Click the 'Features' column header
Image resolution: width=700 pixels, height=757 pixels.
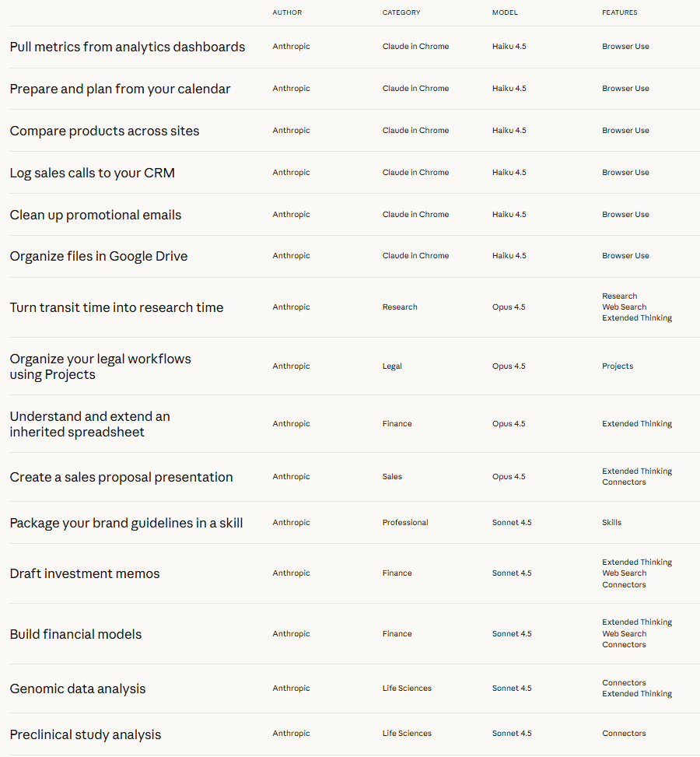pyautogui.click(x=619, y=12)
